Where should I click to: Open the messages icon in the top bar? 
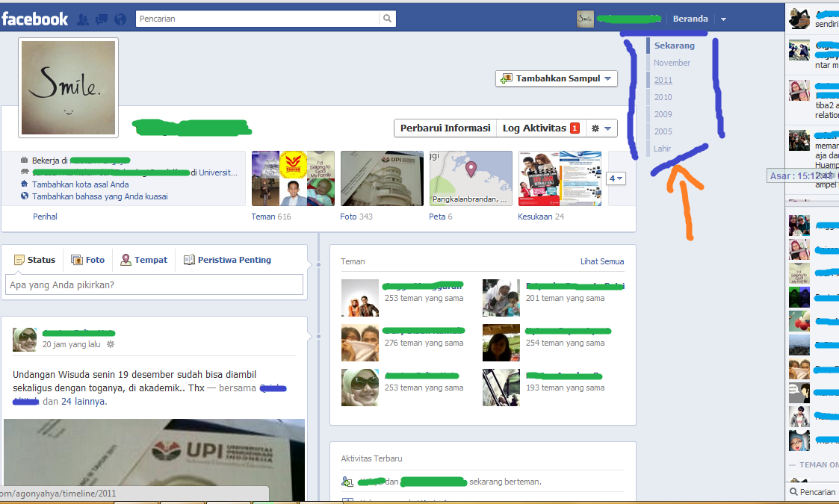point(102,19)
